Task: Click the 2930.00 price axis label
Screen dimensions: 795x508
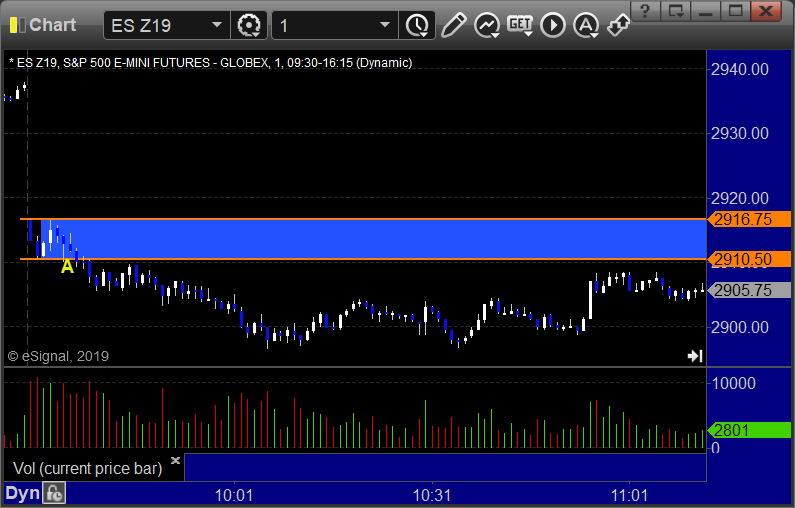Action: [740, 134]
